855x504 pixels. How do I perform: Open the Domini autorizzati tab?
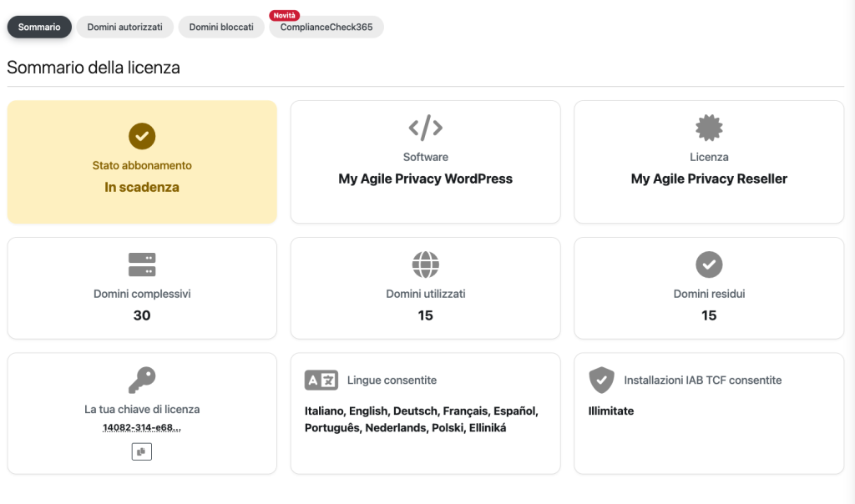coord(124,27)
